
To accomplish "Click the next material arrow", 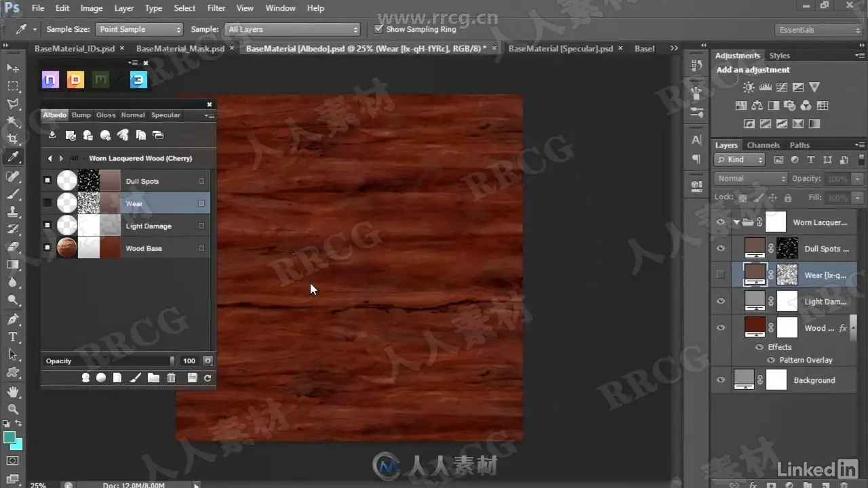I will pyautogui.click(x=61, y=159).
